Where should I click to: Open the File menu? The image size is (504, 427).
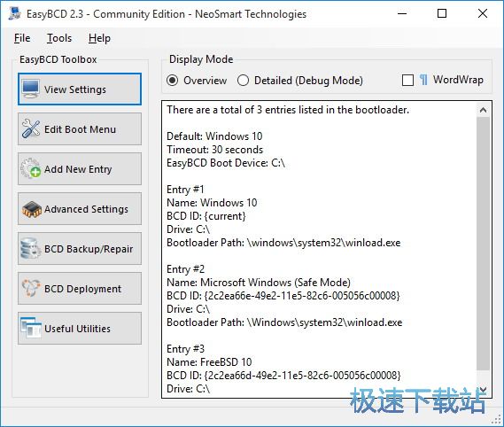tap(22, 38)
